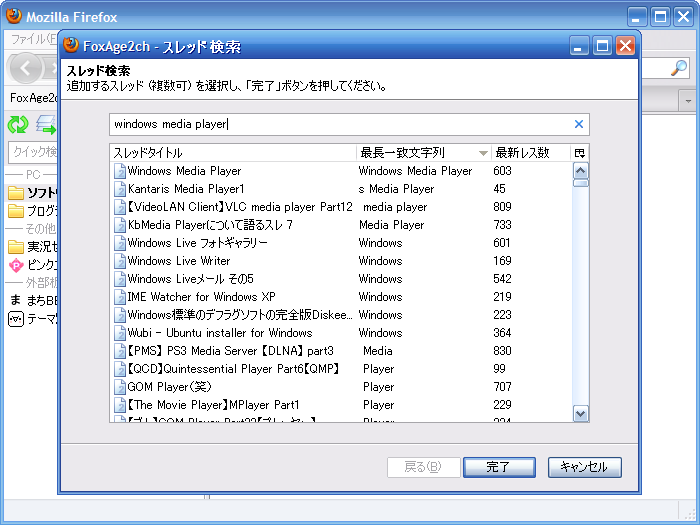Click the 完了 button
This screenshot has width=700, height=525.
[499, 467]
